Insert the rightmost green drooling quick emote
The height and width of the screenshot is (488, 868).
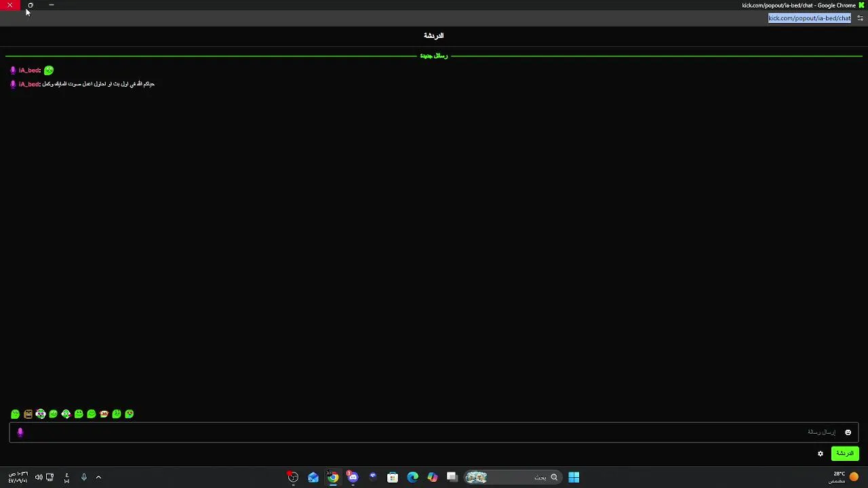[130, 414]
